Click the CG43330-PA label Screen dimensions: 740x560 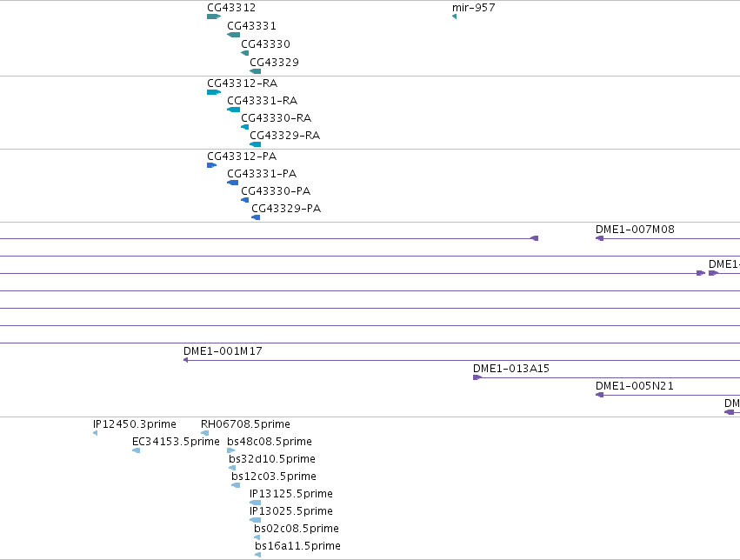click(x=276, y=191)
